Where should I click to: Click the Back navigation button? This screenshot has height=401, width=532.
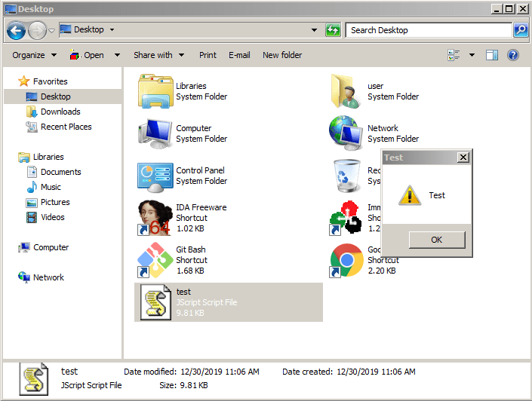tap(17, 30)
